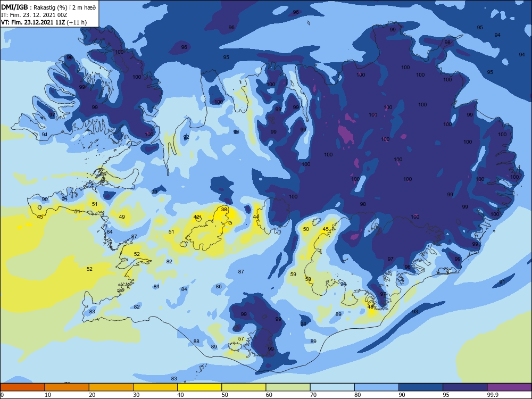Click the '42' humidity value on the map
The width and height of the screenshot is (532, 399).
(196, 217)
